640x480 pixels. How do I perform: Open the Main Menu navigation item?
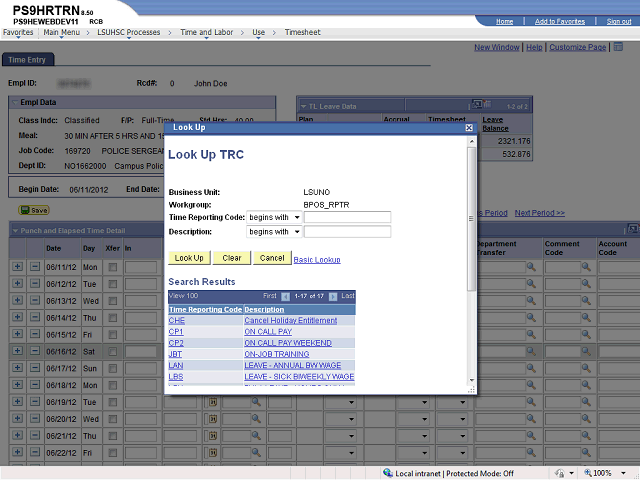pos(62,32)
